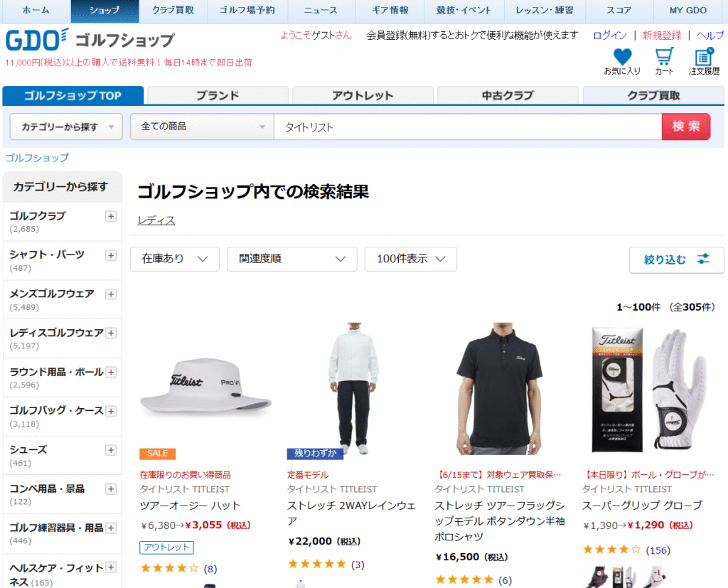Select the ゴルフバッグ・ケース category link
The image size is (728, 588).
click(x=56, y=410)
